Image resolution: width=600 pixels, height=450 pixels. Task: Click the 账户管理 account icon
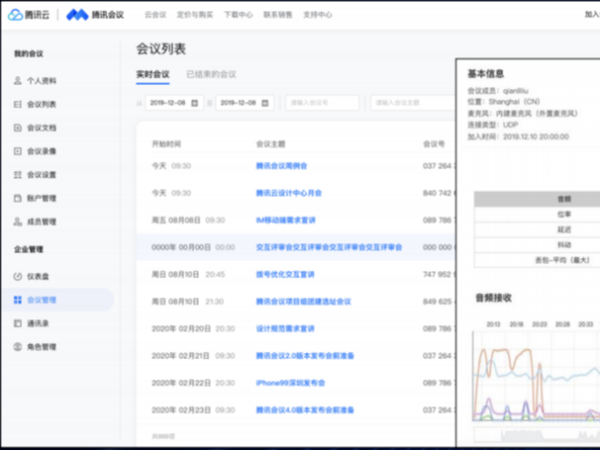[17, 198]
